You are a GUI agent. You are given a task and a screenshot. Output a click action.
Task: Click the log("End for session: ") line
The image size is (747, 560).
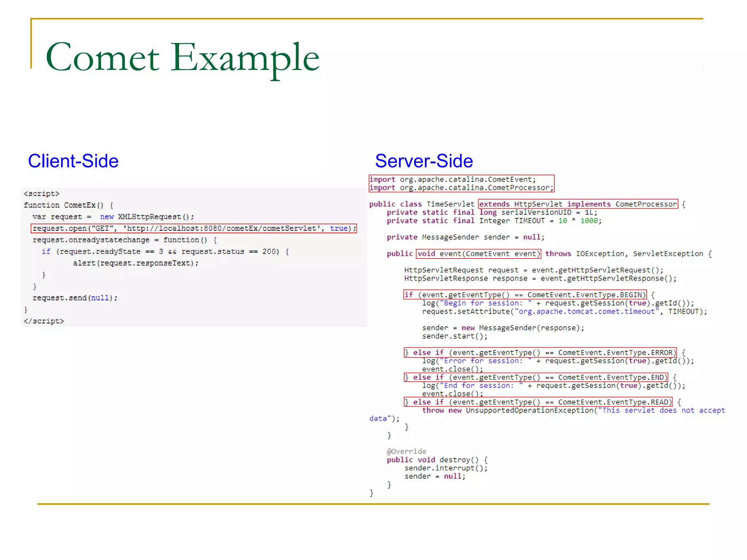click(554, 386)
